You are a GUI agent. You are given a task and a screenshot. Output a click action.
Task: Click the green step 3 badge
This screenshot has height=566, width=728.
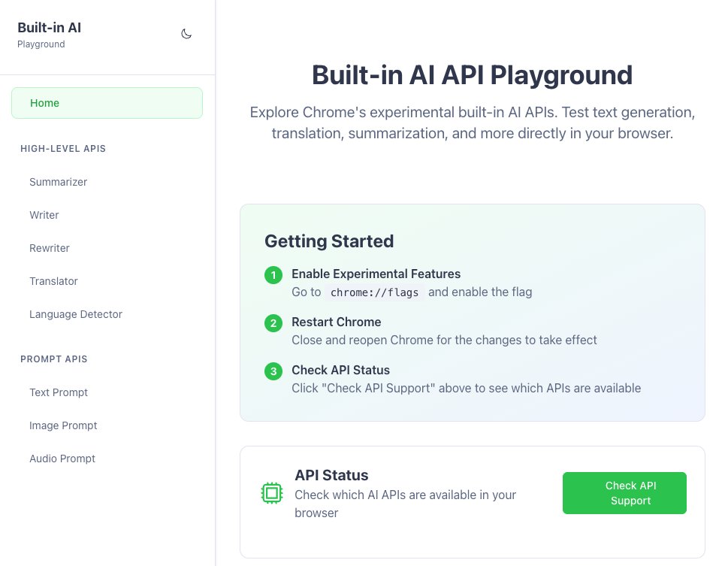[273, 371]
